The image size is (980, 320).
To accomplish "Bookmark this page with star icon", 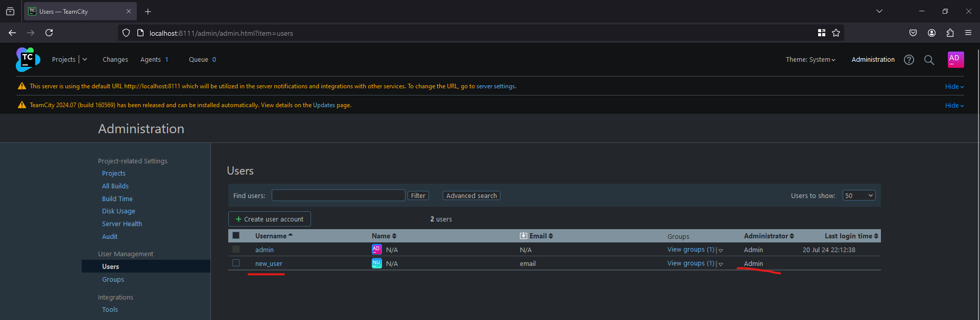I will [x=836, y=33].
